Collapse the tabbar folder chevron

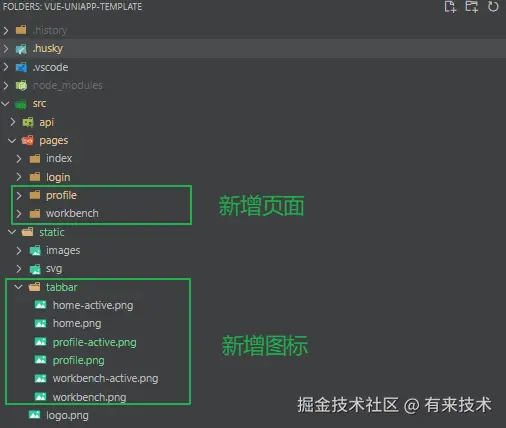click(x=19, y=287)
